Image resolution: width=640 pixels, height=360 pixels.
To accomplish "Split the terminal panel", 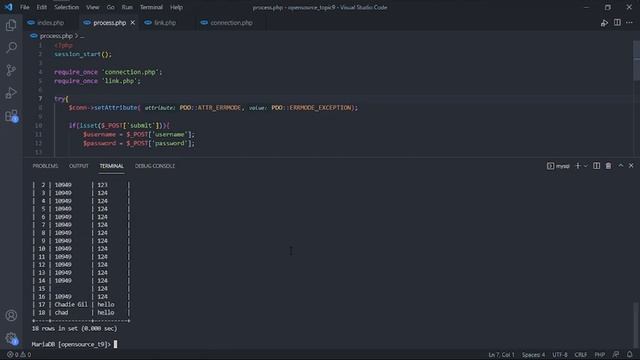I will coord(596,166).
